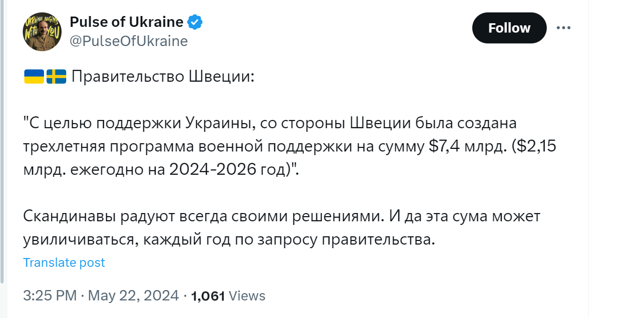Open the @PulseOfUkraine handle link
The height and width of the screenshot is (318, 644).
tap(128, 41)
